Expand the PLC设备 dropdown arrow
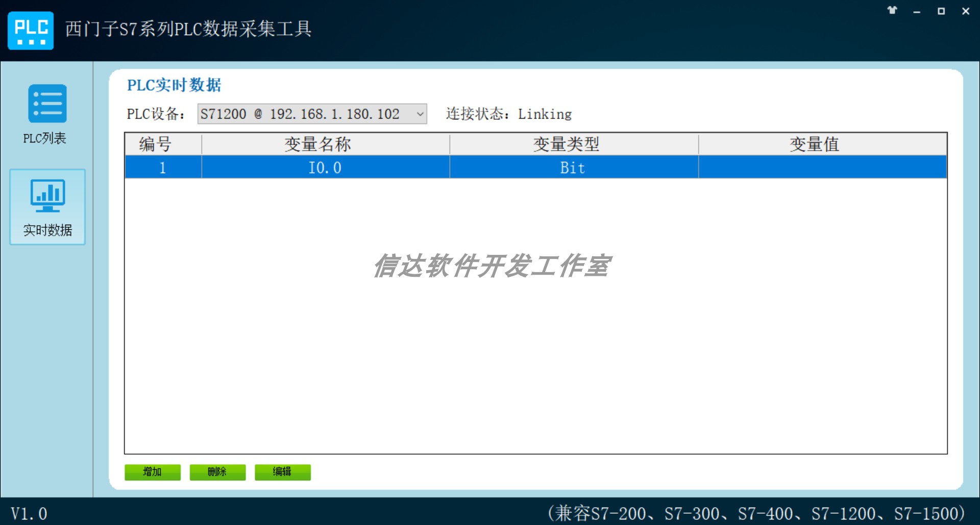 [x=420, y=114]
